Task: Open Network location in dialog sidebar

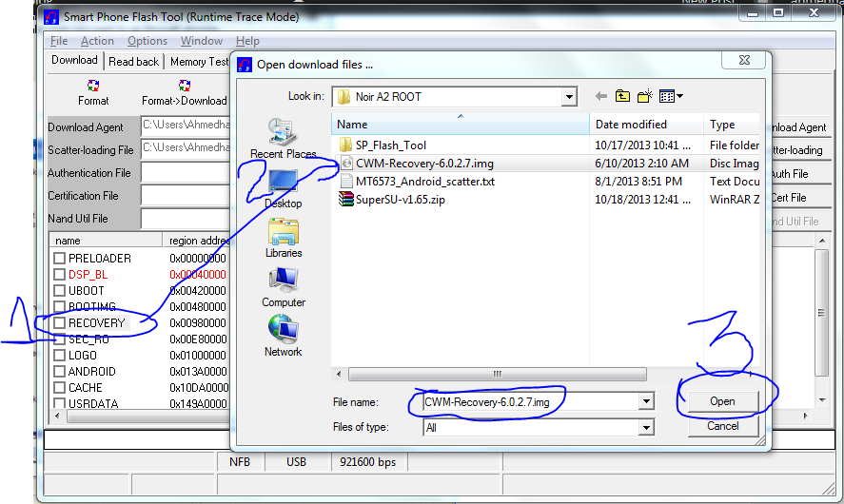Action: (284, 337)
